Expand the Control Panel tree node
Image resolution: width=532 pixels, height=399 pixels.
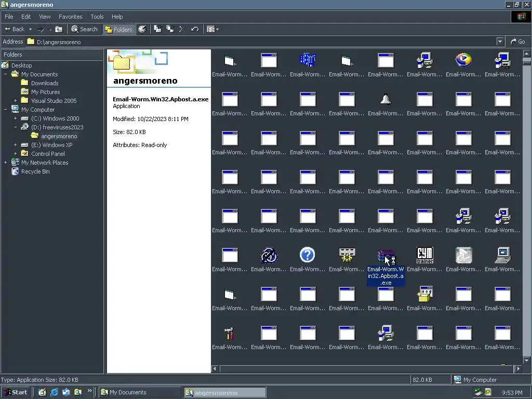[x=15, y=154]
